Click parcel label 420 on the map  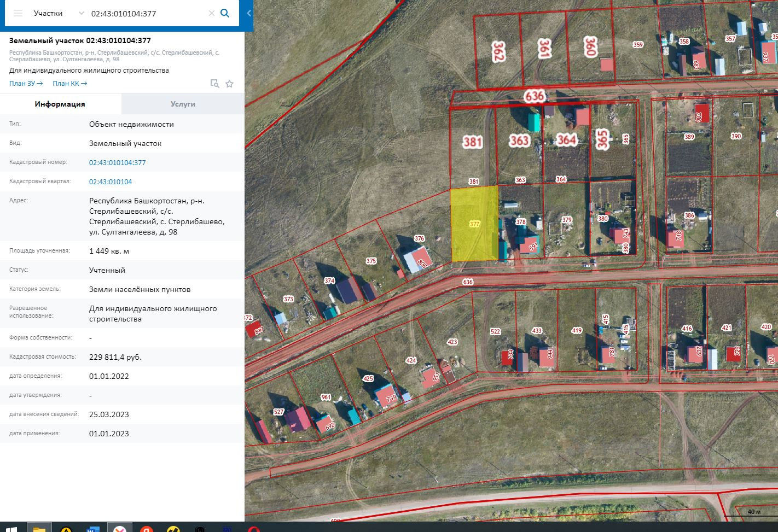coord(766,327)
